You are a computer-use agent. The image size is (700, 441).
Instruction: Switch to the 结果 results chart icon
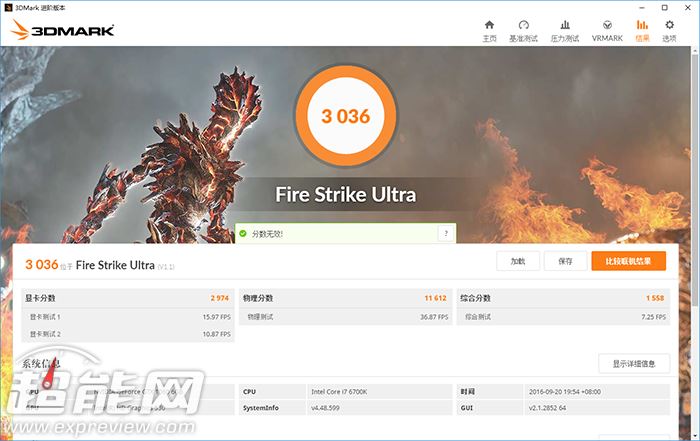click(642, 25)
